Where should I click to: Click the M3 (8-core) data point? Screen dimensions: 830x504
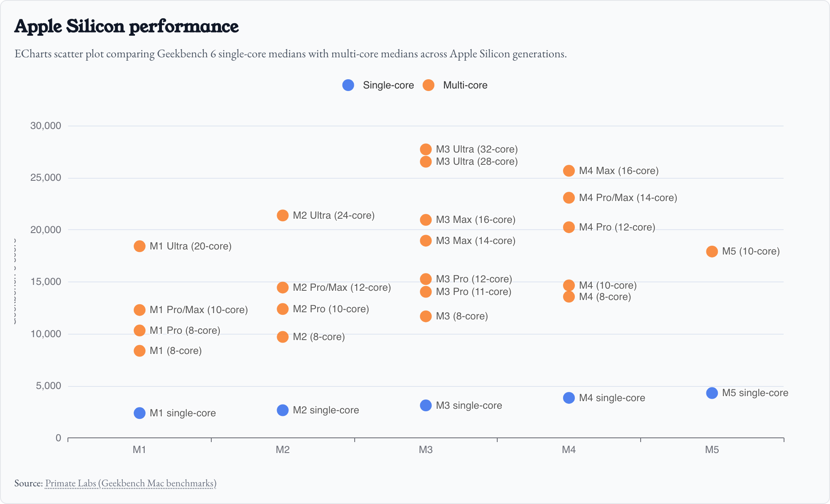pos(426,316)
